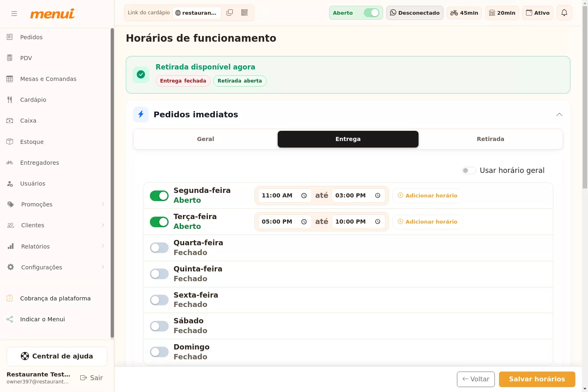Add another time slot for Terça-feira
Image resolution: width=588 pixels, height=392 pixels.
(x=428, y=222)
